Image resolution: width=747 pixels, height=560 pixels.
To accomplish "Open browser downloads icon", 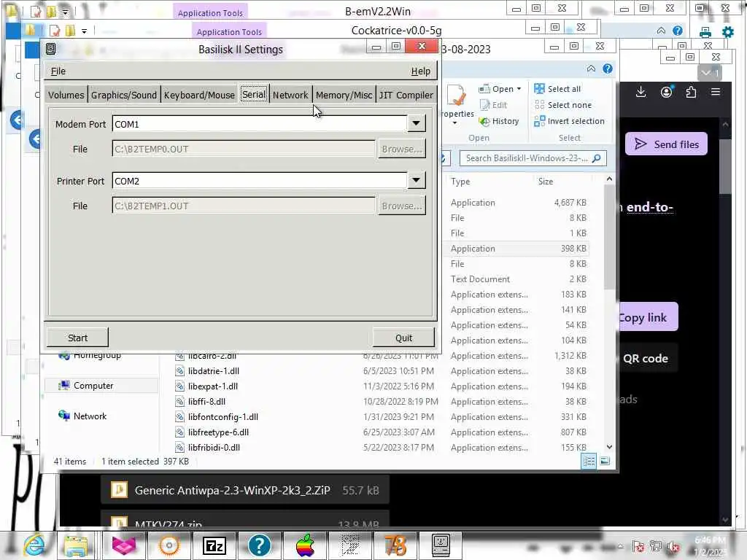I will click(x=640, y=92).
